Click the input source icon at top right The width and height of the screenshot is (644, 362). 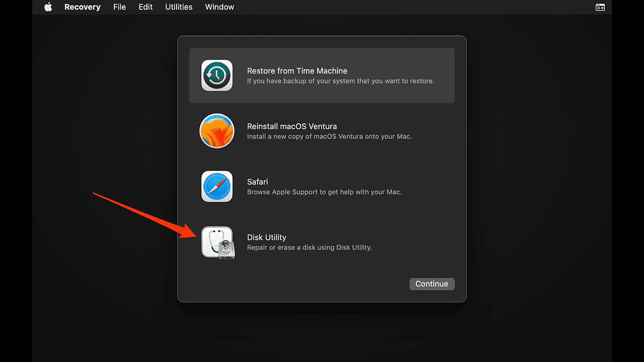click(x=599, y=7)
